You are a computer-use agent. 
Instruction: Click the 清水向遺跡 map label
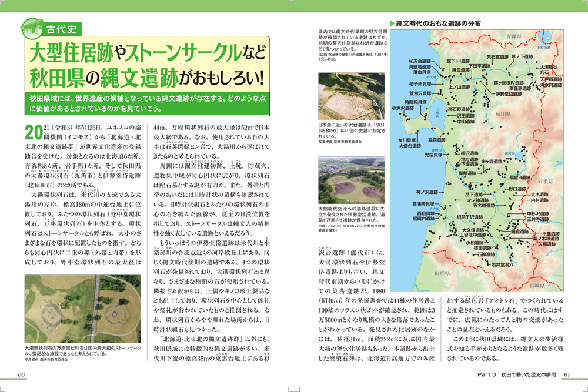coord(551,85)
